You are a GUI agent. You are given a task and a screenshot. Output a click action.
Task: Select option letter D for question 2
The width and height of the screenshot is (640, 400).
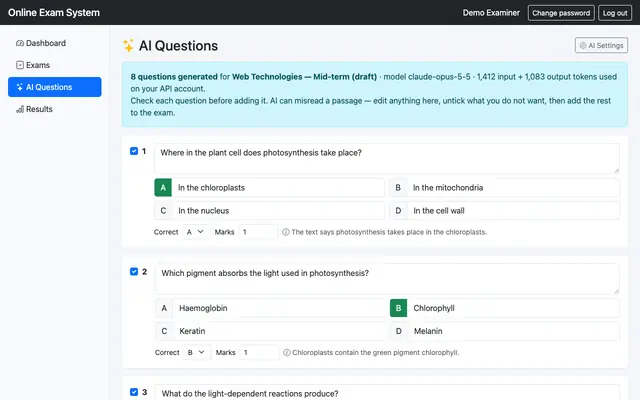tap(399, 331)
